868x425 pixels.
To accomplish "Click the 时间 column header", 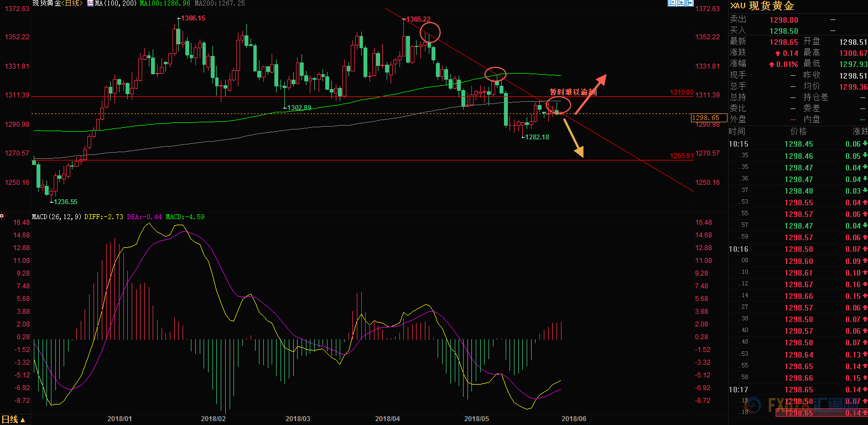I will (x=737, y=132).
